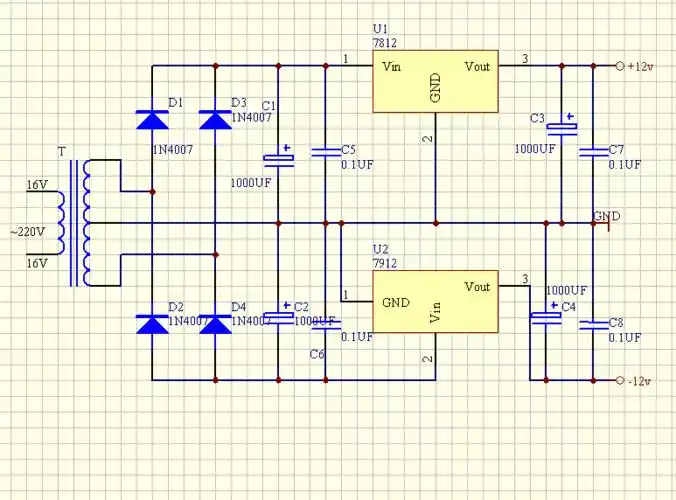Click the +12v output terminal
Viewport: 676px width, 500px height.
coord(620,66)
